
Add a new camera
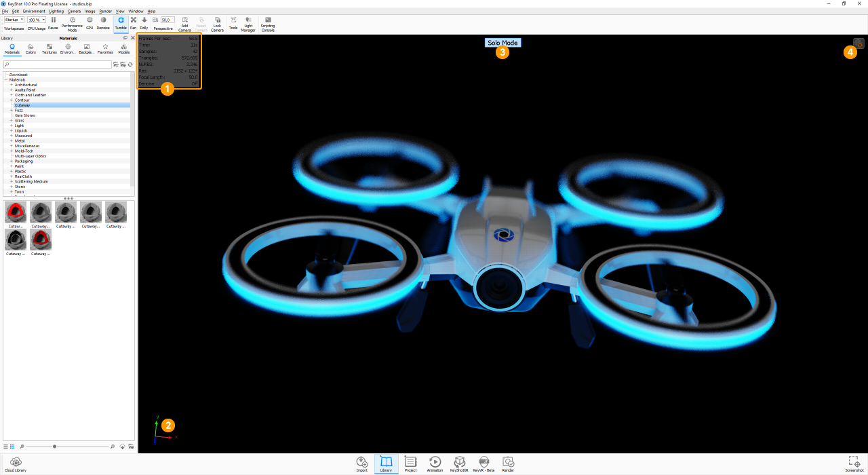pos(184,22)
